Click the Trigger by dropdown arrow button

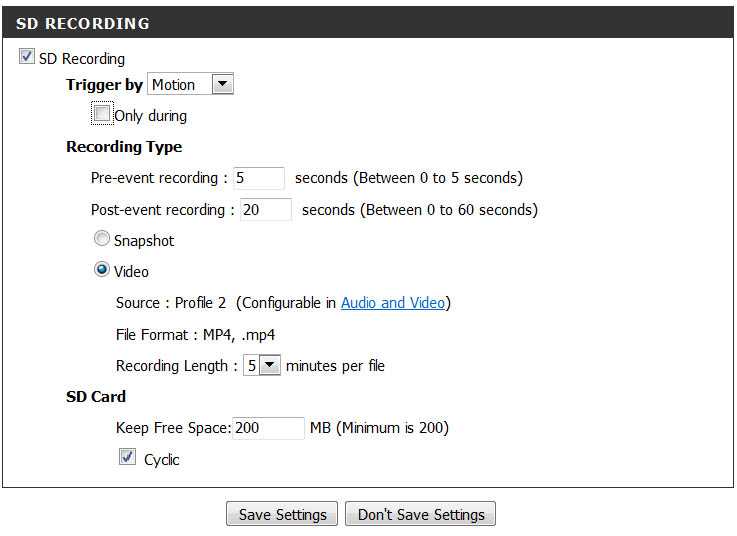tap(223, 84)
